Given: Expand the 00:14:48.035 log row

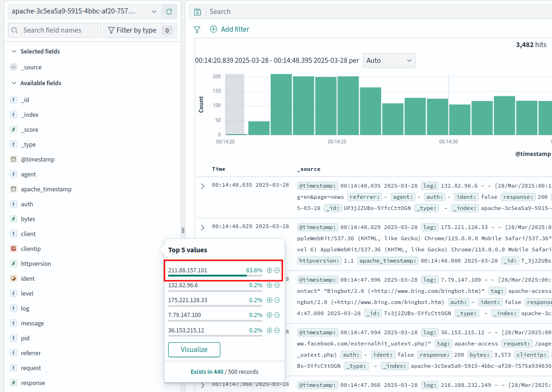Looking at the screenshot, I should [203, 186].
